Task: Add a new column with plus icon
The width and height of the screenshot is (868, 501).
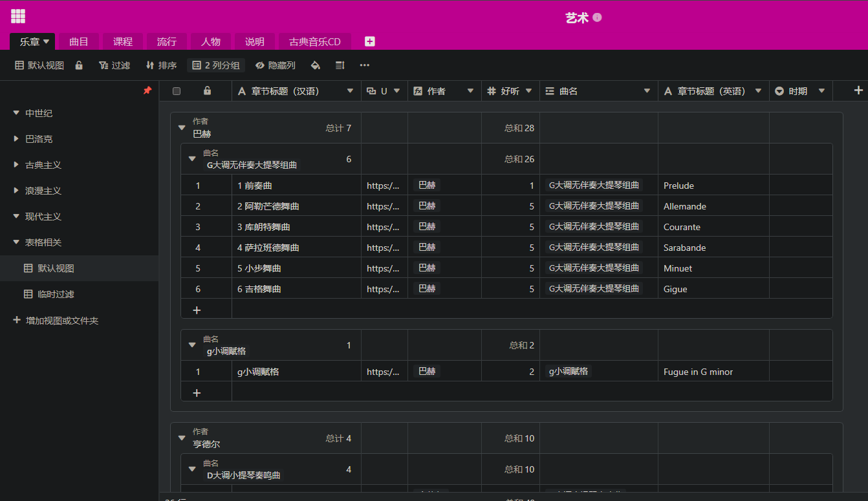Action: [858, 91]
